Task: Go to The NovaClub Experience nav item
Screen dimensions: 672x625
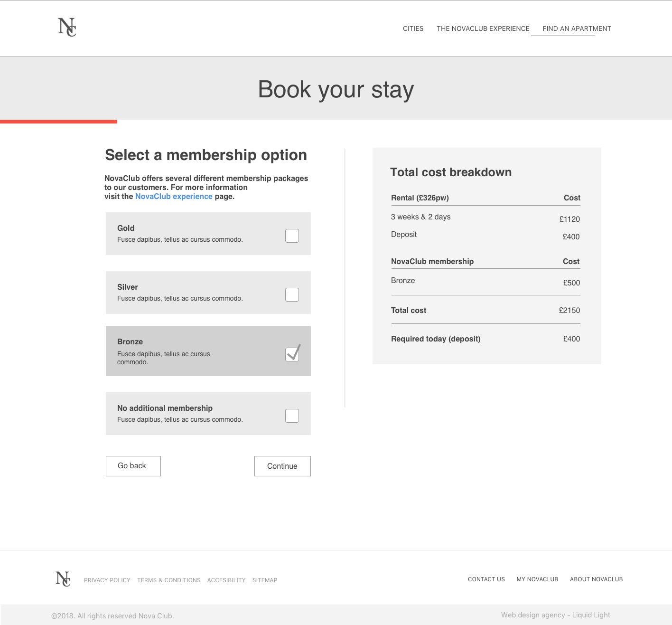Action: (483, 28)
